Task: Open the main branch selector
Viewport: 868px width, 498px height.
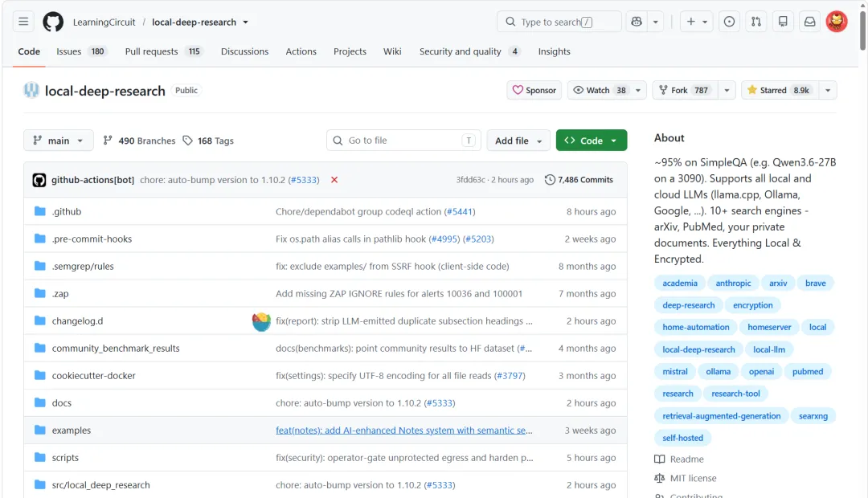Action: pyautogui.click(x=58, y=141)
